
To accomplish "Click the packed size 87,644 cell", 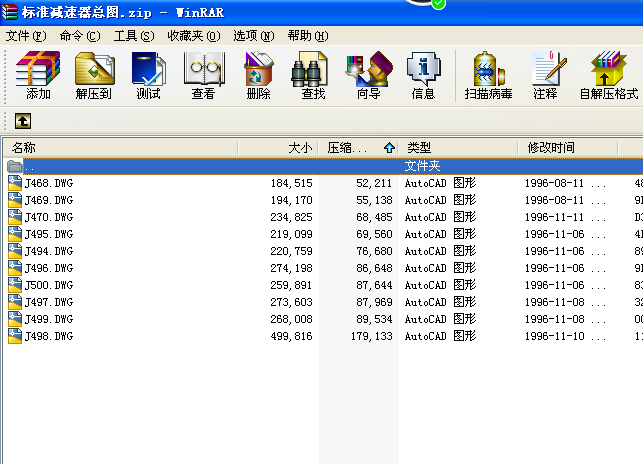I will (374, 285).
